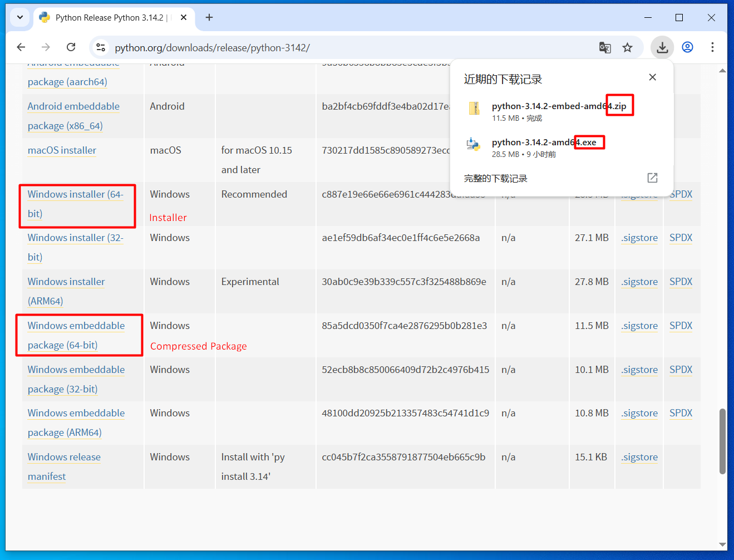The width and height of the screenshot is (734, 560).
Task: Click the scrollbar up arrow
Action: (722, 71)
